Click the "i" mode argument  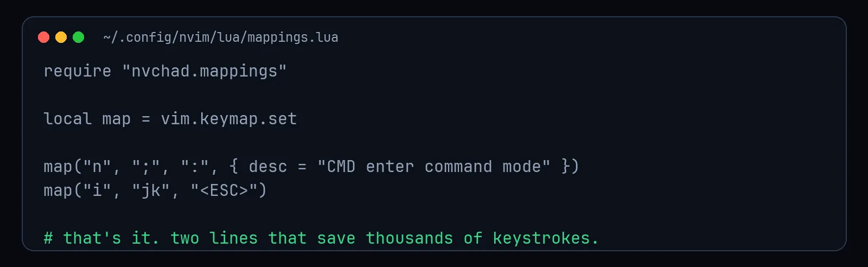[x=97, y=190]
